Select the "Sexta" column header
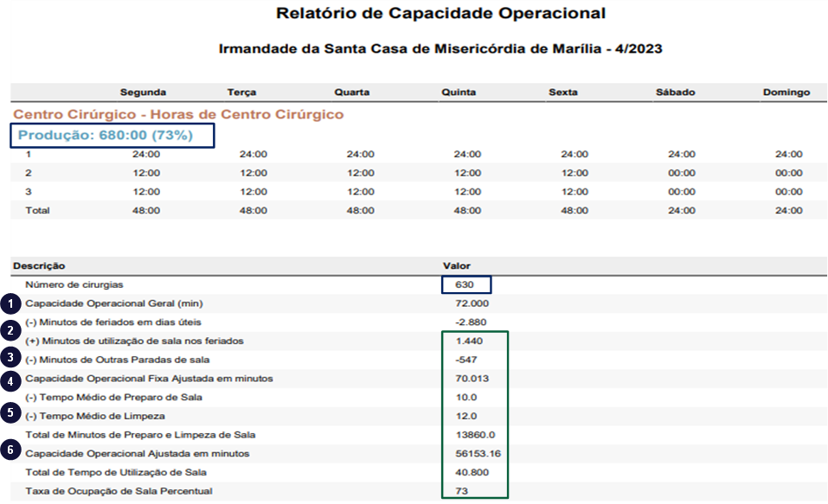Screen dimensions: 828x504 [563, 93]
